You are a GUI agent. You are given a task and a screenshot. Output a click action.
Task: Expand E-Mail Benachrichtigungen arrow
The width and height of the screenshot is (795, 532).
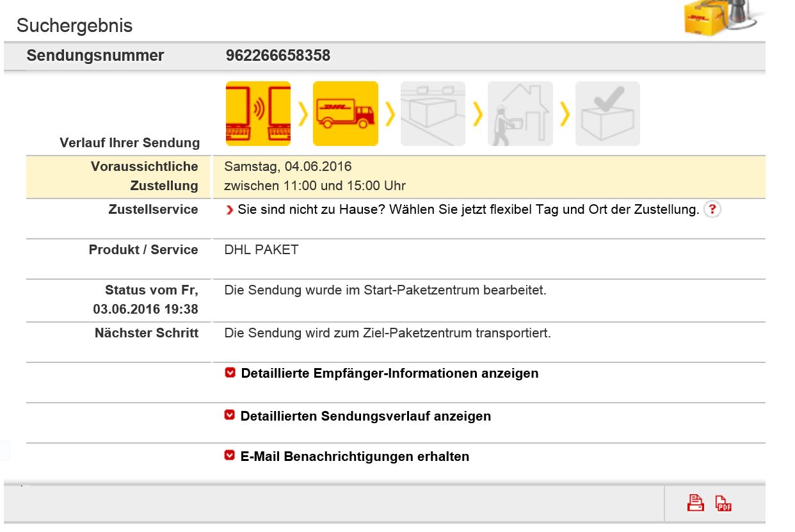coord(230,455)
